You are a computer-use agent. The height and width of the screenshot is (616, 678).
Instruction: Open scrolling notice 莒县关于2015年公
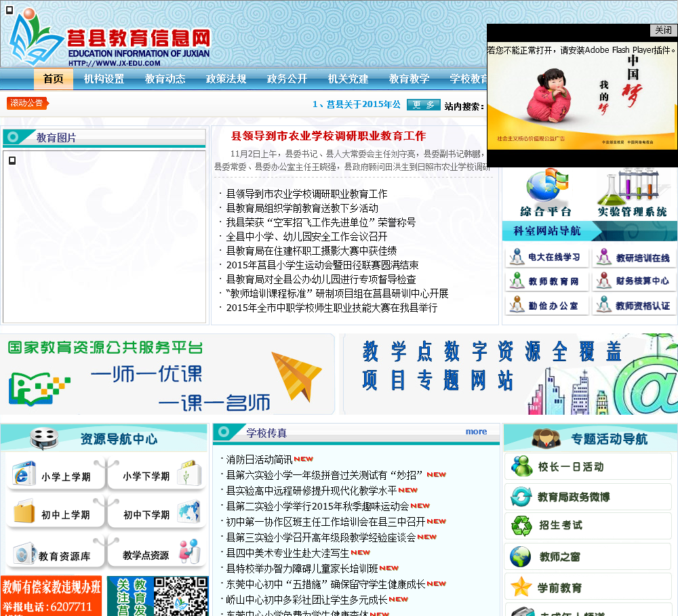tap(357, 104)
